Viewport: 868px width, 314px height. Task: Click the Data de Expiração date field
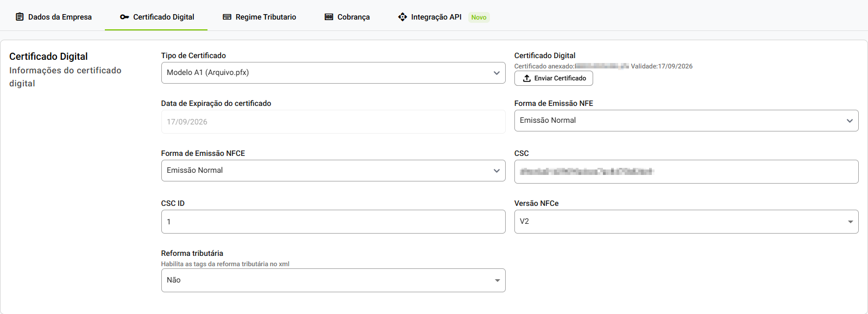(x=333, y=122)
